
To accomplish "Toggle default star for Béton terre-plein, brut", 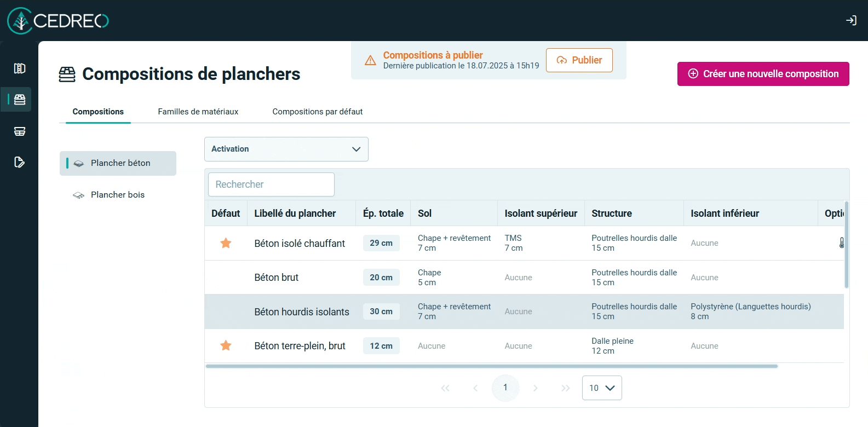I will 226,345.
